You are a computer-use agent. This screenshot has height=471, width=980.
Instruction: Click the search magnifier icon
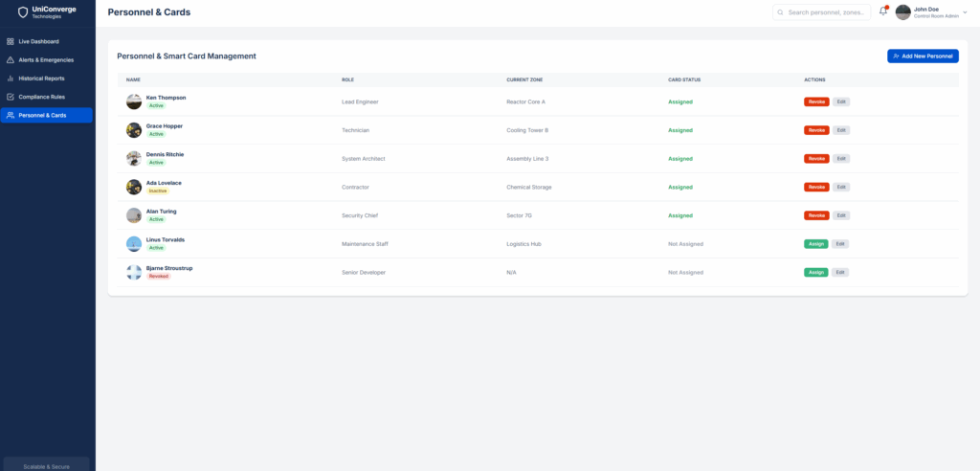(x=781, y=12)
